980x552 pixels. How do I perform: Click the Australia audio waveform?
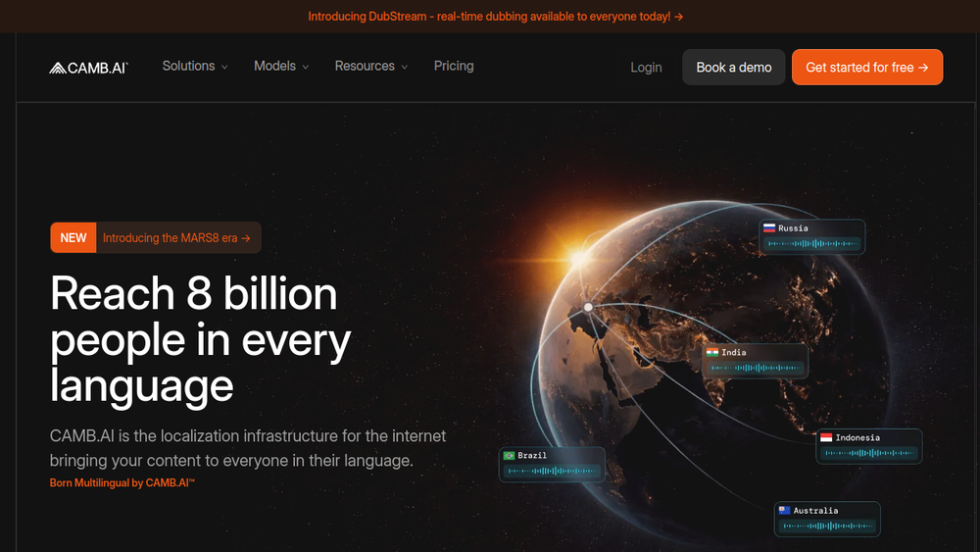point(827,527)
